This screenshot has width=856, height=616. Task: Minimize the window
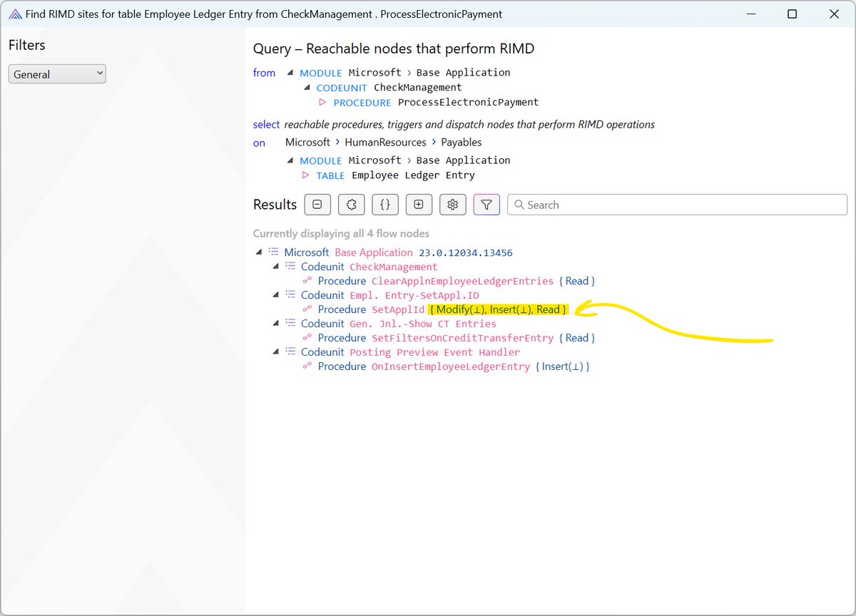[751, 14]
